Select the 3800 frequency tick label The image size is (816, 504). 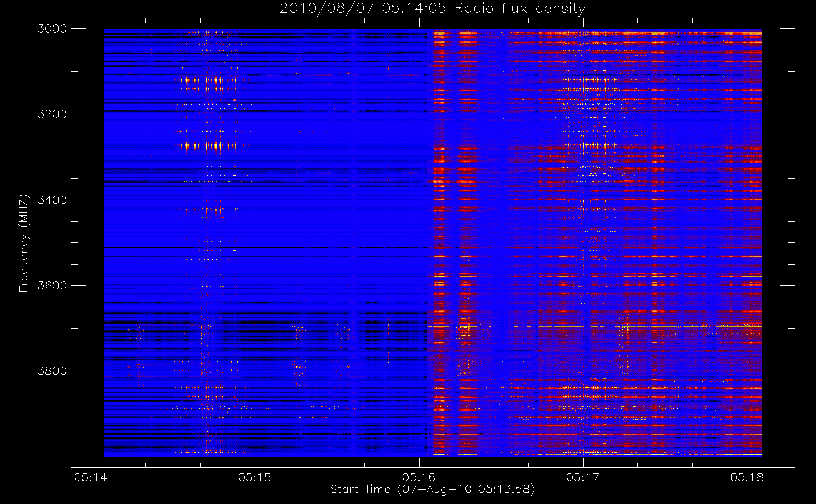coord(52,371)
